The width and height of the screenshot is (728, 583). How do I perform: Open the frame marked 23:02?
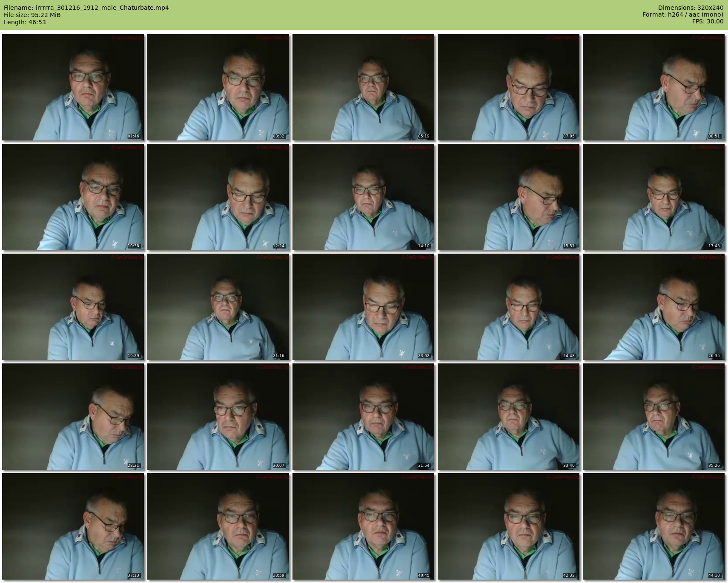pyautogui.click(x=364, y=307)
